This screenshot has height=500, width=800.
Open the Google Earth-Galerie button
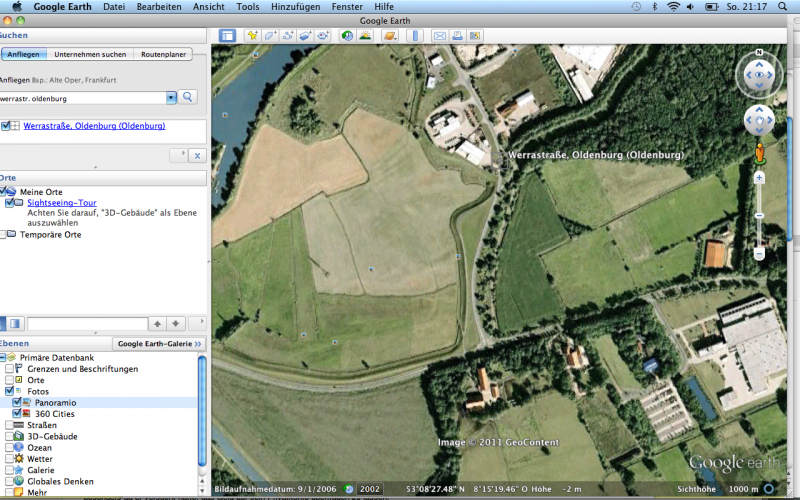[x=159, y=343]
